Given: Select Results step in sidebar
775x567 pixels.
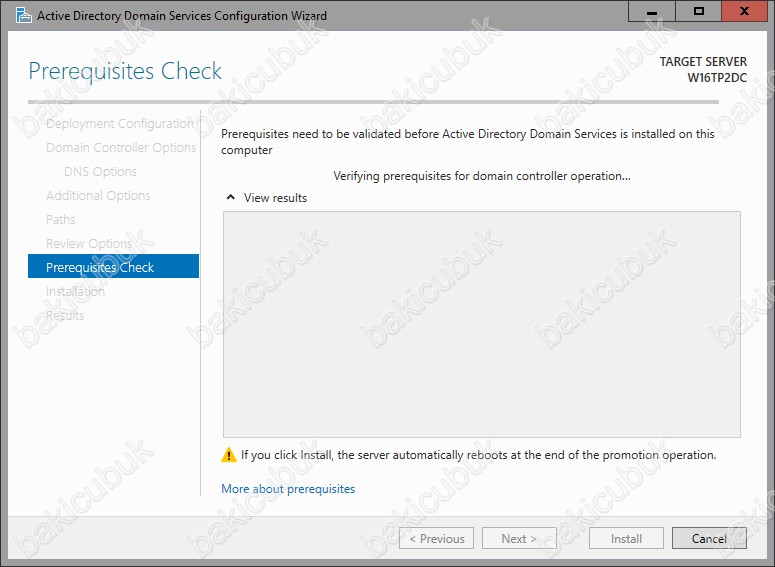Looking at the screenshot, I should [65, 315].
